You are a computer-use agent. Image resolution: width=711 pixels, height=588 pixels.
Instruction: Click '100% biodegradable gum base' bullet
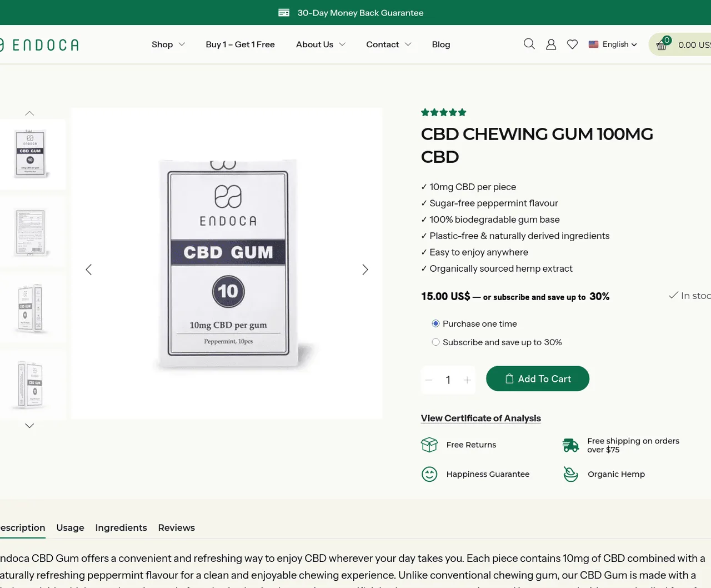pyautogui.click(x=494, y=220)
